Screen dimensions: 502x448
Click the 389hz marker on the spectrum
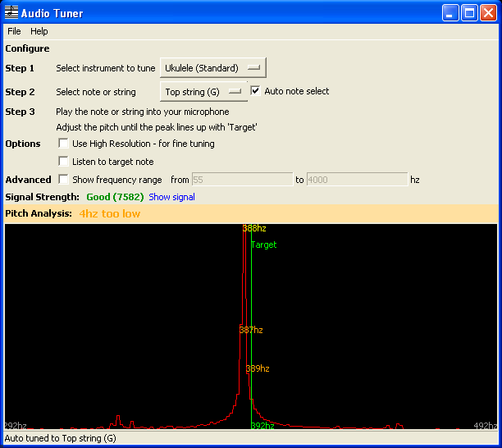[258, 368]
